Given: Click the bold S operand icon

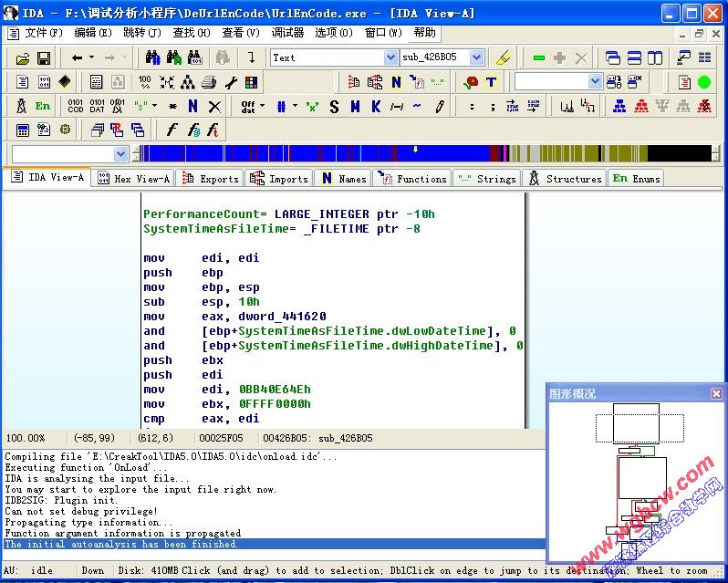Looking at the screenshot, I should pyautogui.click(x=334, y=108).
